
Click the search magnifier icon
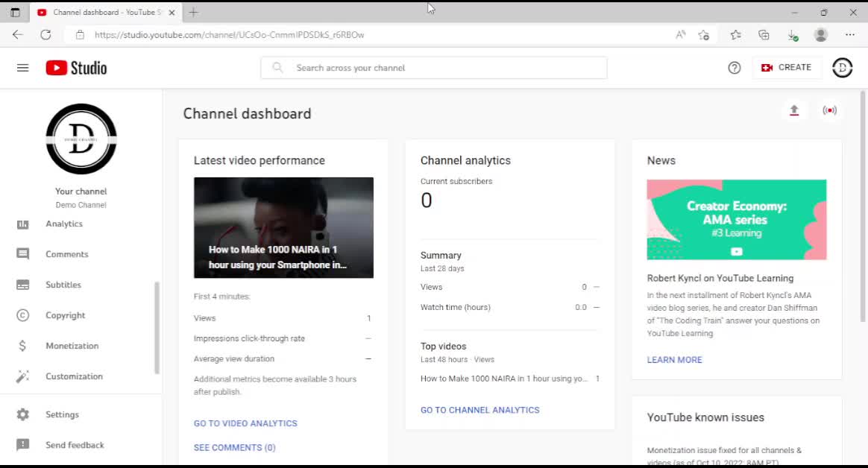pyautogui.click(x=278, y=68)
